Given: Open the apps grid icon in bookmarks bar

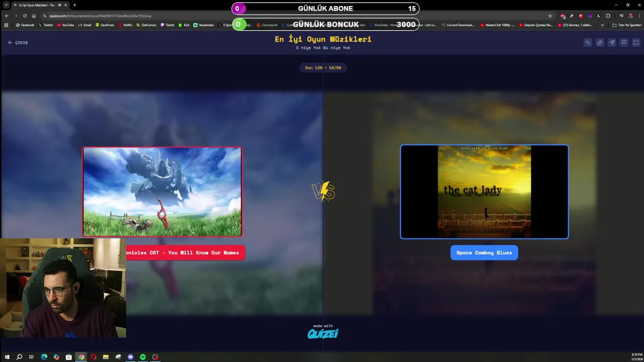Looking at the screenshot, I should tap(6, 25).
